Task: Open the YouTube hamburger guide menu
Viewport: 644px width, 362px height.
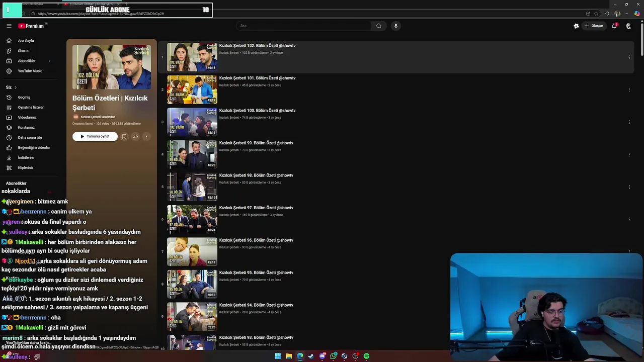Action: pos(9,26)
